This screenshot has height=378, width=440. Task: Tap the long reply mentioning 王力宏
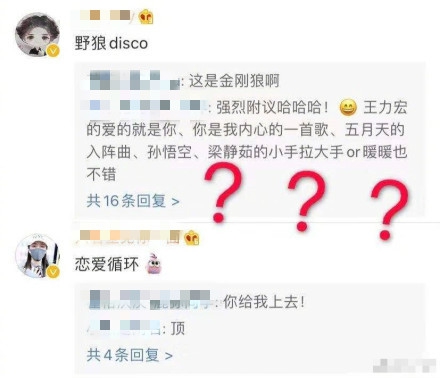click(247, 141)
